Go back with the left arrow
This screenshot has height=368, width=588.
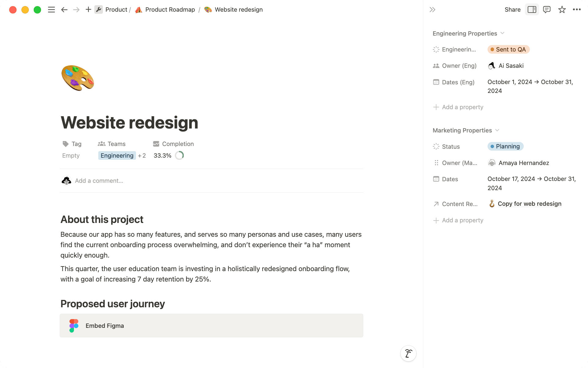(64, 10)
